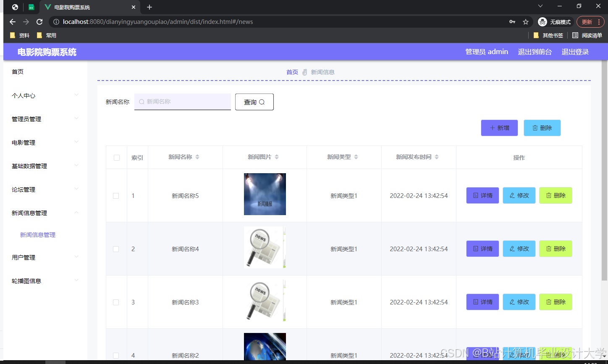This screenshot has width=608, height=364.
Task: Expand 基础数据管理 sidebar menu
Action: click(x=45, y=166)
